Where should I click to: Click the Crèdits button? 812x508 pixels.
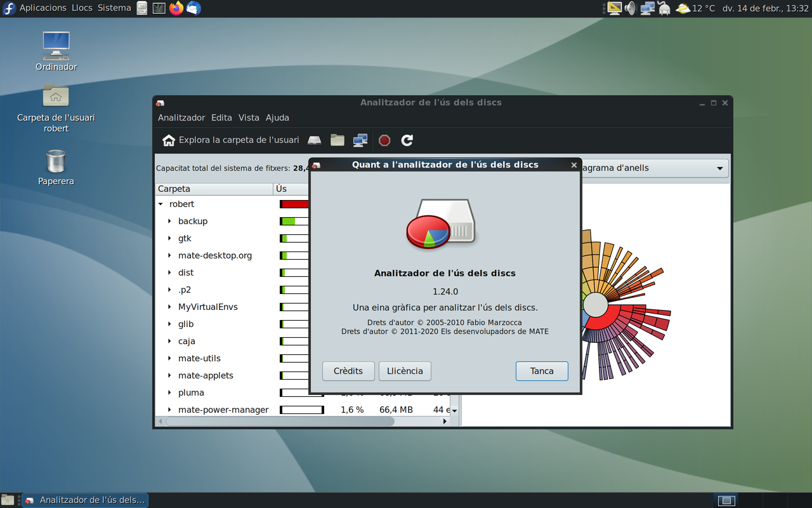tap(348, 371)
